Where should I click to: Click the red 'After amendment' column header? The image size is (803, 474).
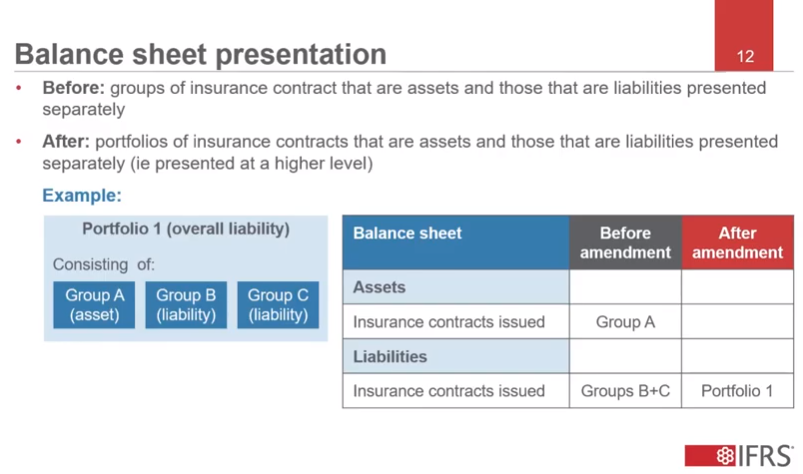click(x=737, y=242)
